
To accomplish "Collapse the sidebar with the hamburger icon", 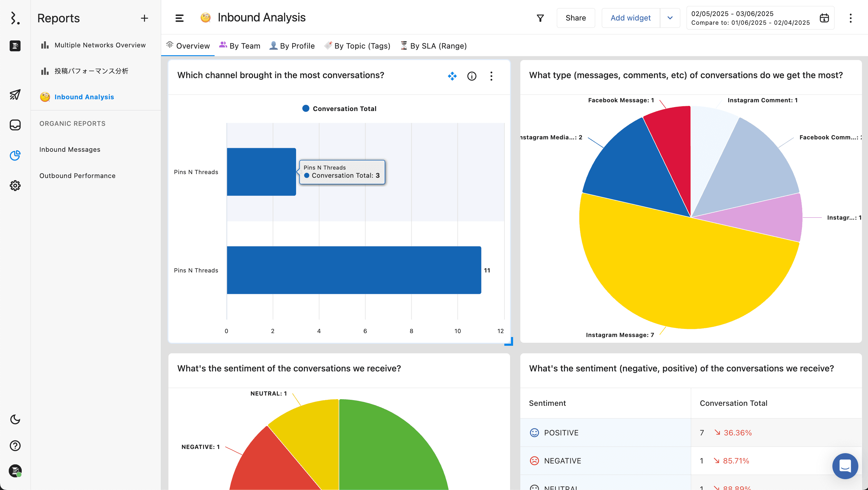I will pos(179,18).
